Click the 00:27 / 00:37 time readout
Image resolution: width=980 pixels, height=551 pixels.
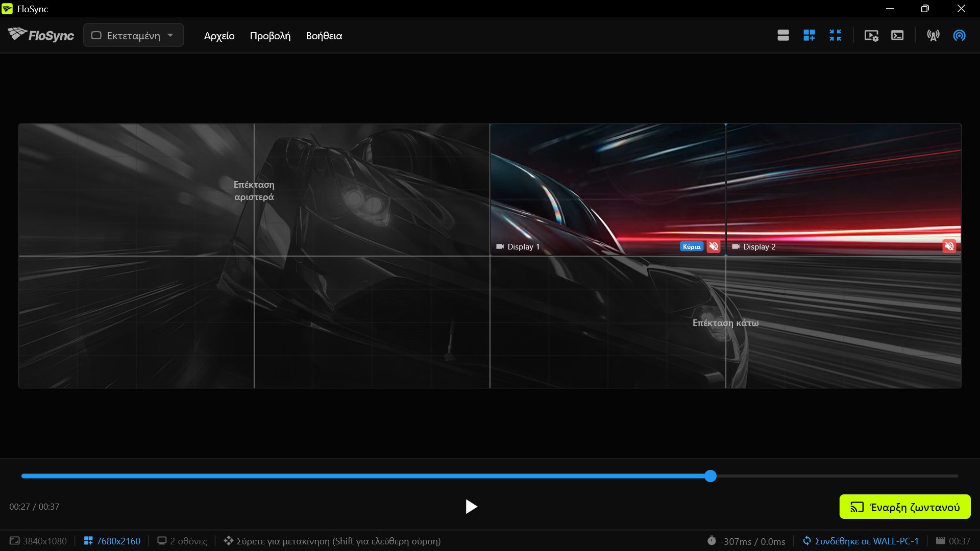[x=34, y=507]
